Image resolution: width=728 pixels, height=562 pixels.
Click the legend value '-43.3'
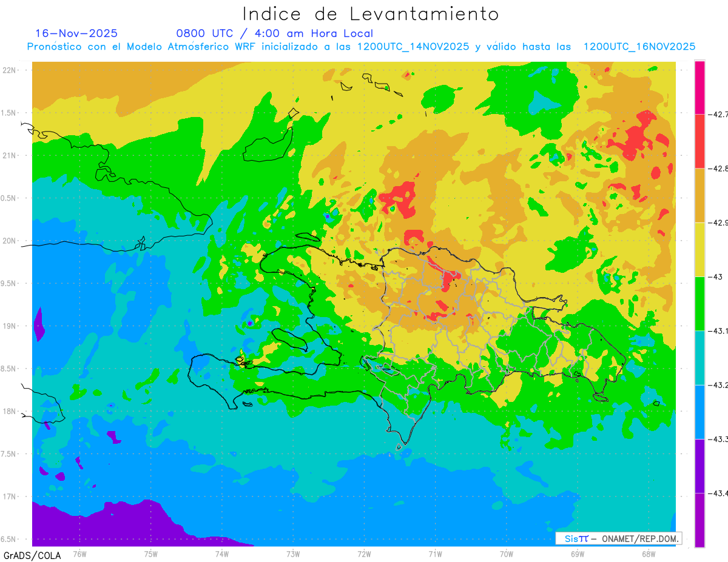point(718,439)
